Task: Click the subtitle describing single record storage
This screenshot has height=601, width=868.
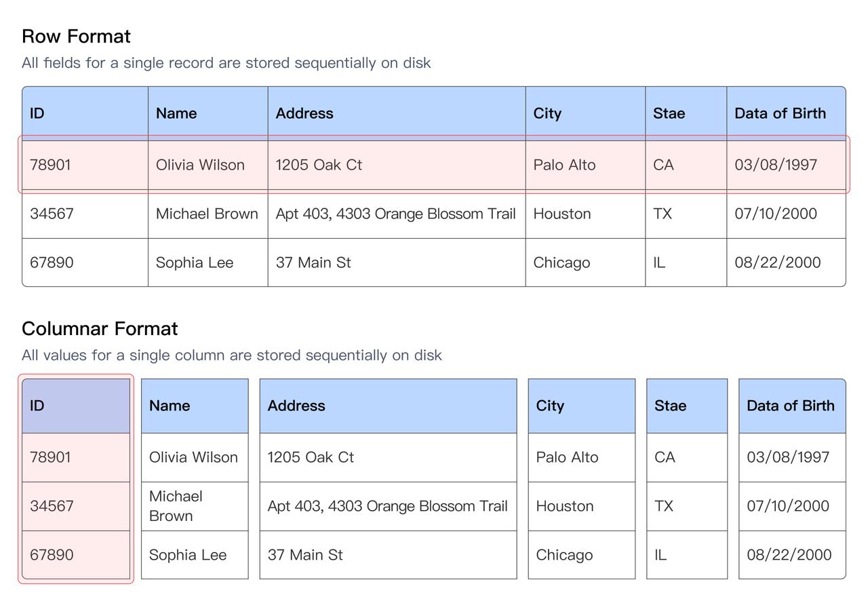Action: coord(226,63)
